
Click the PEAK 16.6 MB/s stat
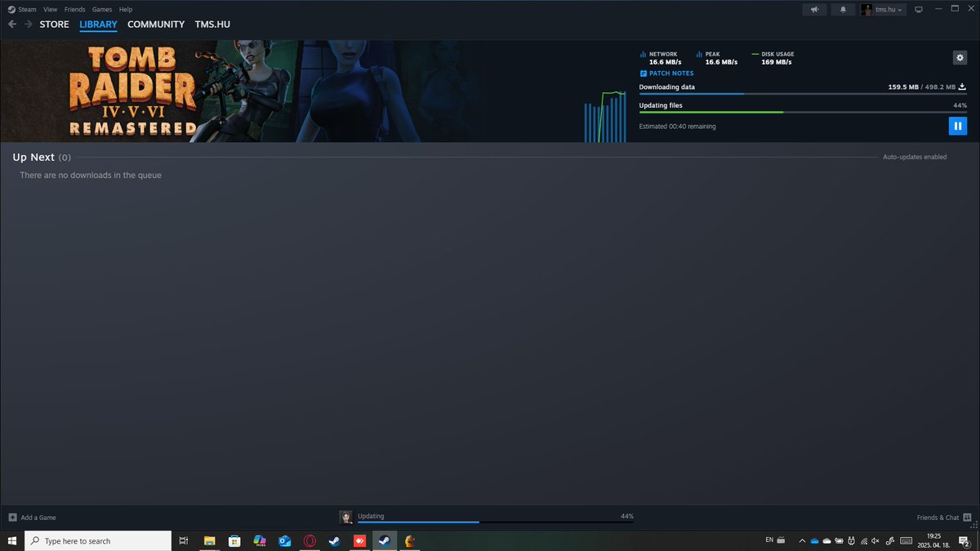(717, 58)
